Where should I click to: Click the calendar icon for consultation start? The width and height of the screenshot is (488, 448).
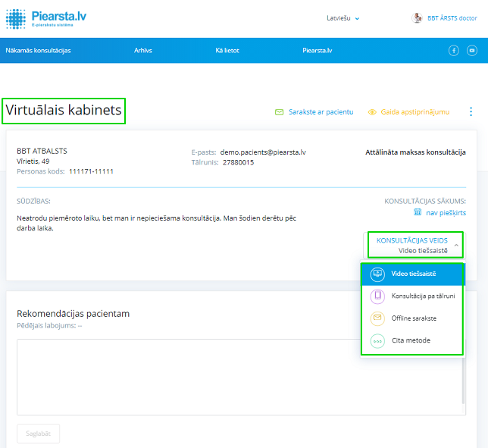(418, 212)
